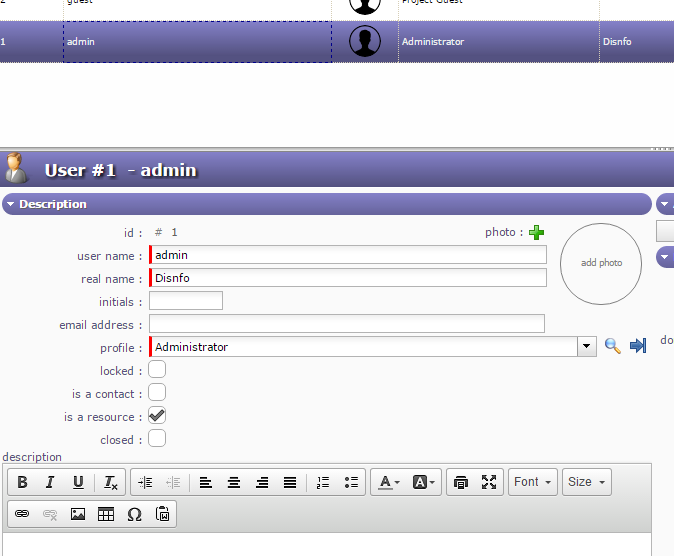Collapse the Description section header
The image size is (674, 556).
coord(10,205)
